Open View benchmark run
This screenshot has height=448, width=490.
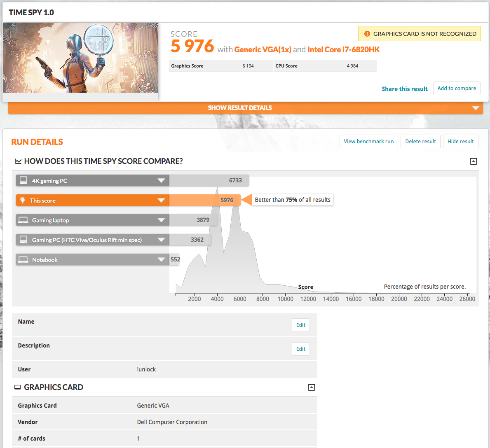(x=369, y=141)
